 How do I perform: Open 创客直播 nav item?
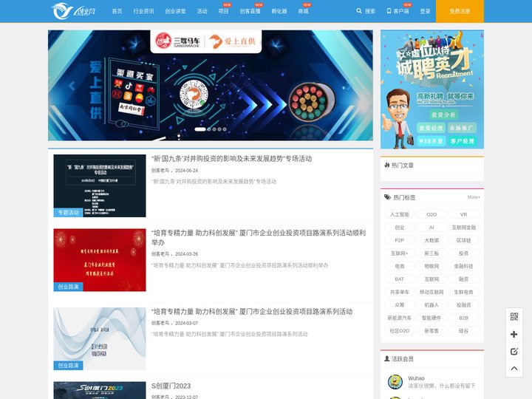[x=250, y=11]
